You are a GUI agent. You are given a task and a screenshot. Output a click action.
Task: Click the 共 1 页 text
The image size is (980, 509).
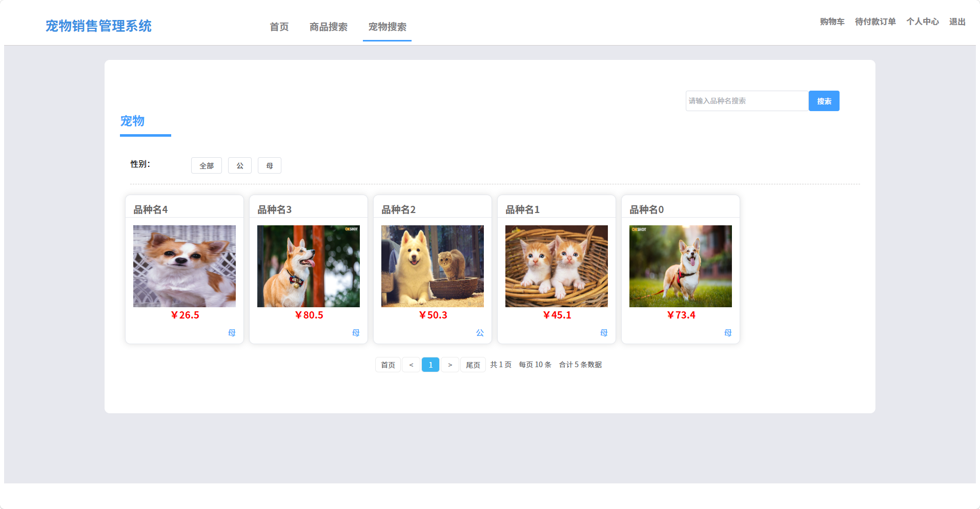click(501, 365)
